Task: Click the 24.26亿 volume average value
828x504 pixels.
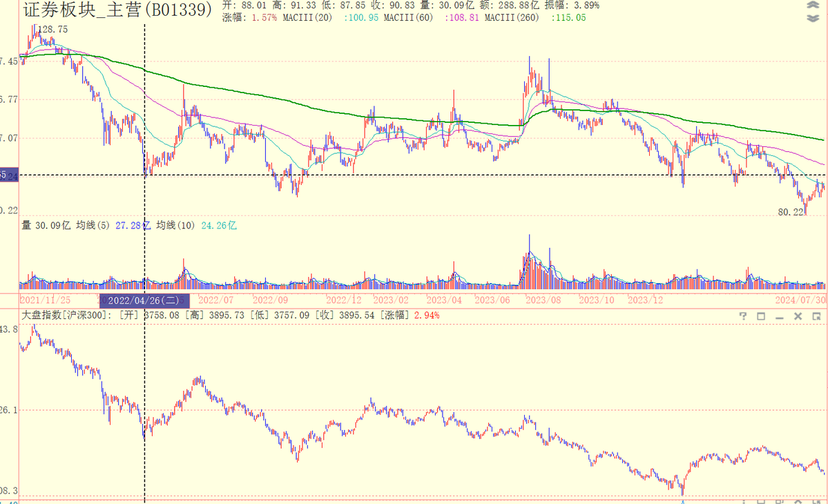Action: 219,225
